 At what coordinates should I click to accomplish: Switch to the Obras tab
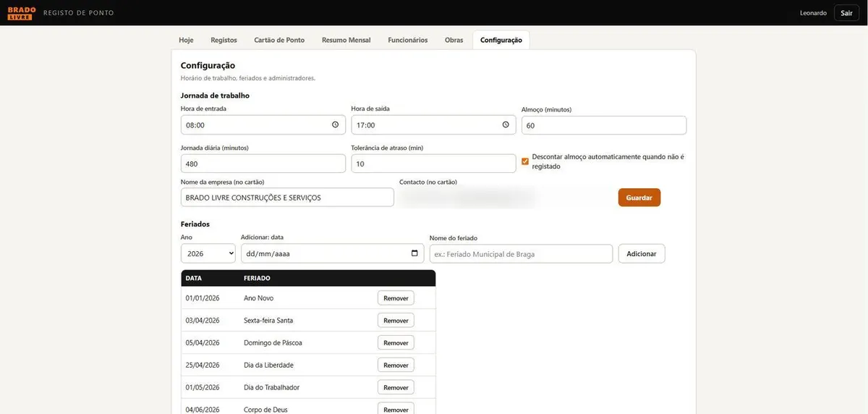click(454, 40)
